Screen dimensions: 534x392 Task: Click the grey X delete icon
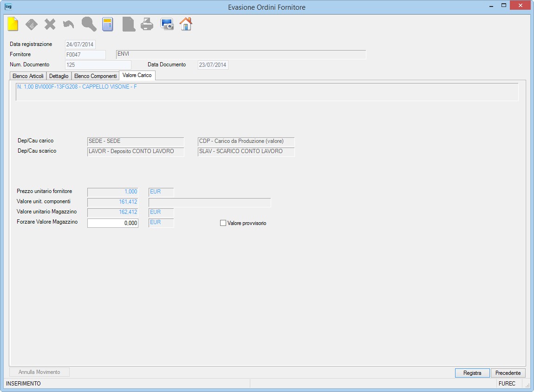[50, 25]
